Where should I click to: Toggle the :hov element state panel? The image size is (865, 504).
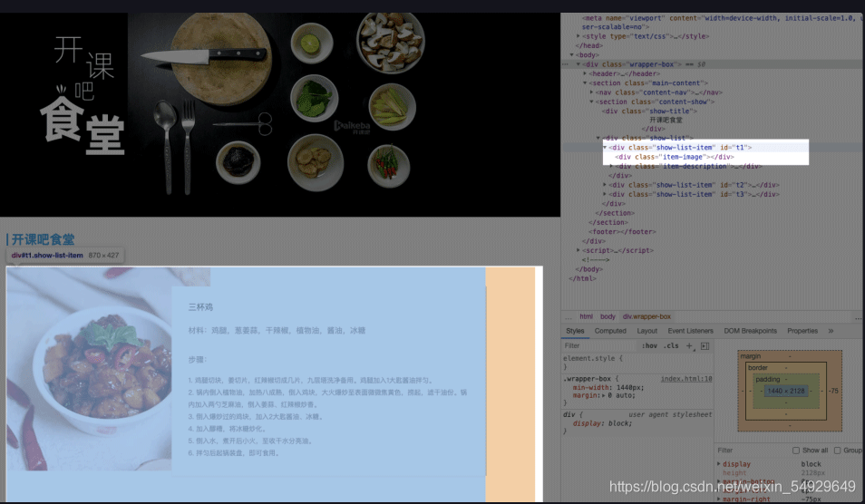tap(649, 345)
